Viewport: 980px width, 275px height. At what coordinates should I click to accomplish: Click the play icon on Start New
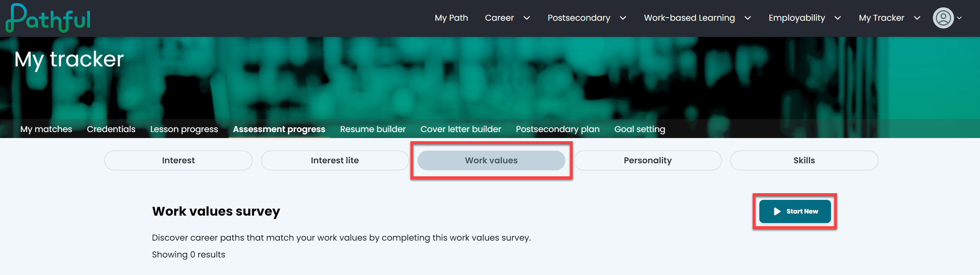[777, 211]
